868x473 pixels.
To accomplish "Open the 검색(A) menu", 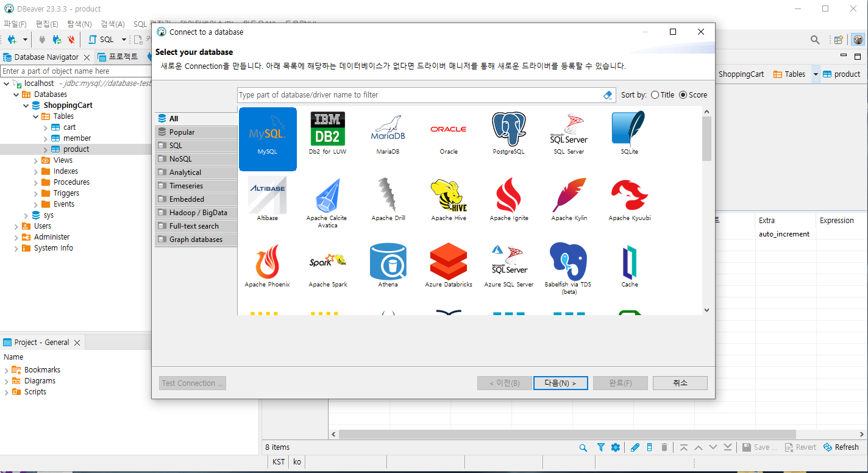I will (x=112, y=24).
